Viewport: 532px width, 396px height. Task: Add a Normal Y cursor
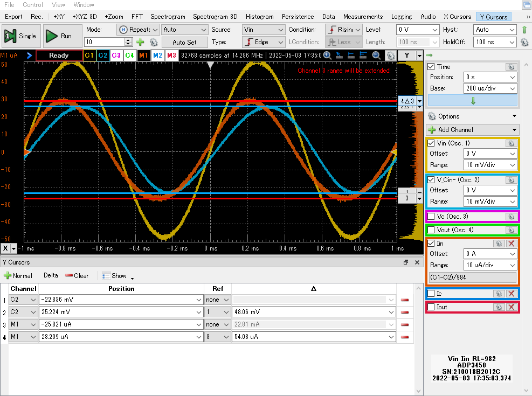18,275
